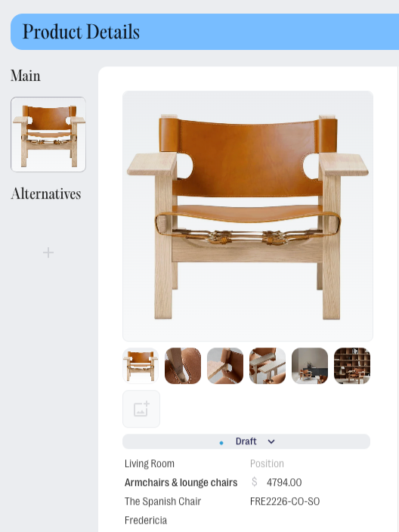This screenshot has width=399, height=532.
Task: Open the leather stitching close-up thumbnail
Action: 183,366
